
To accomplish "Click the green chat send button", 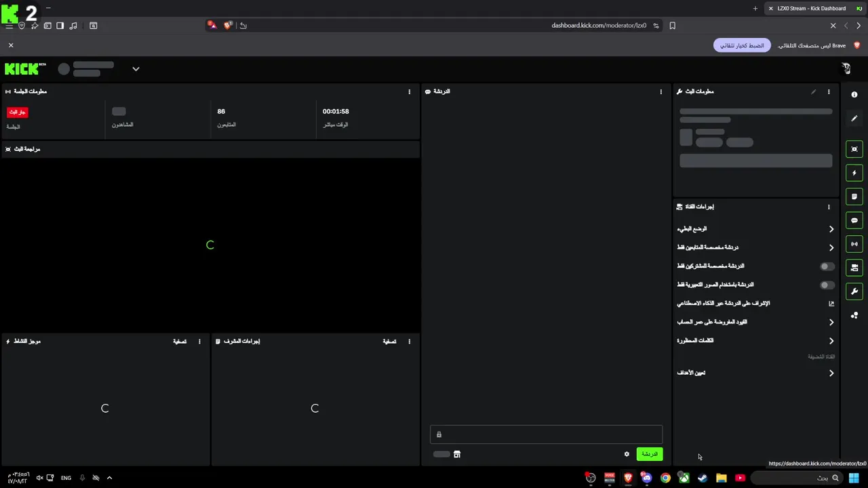I will click(x=650, y=454).
